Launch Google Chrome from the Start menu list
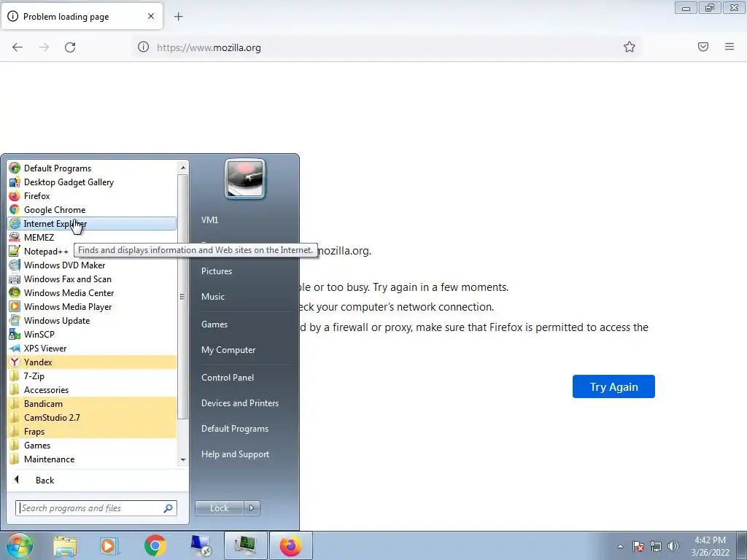This screenshot has width=747, height=560. pyautogui.click(x=92, y=209)
